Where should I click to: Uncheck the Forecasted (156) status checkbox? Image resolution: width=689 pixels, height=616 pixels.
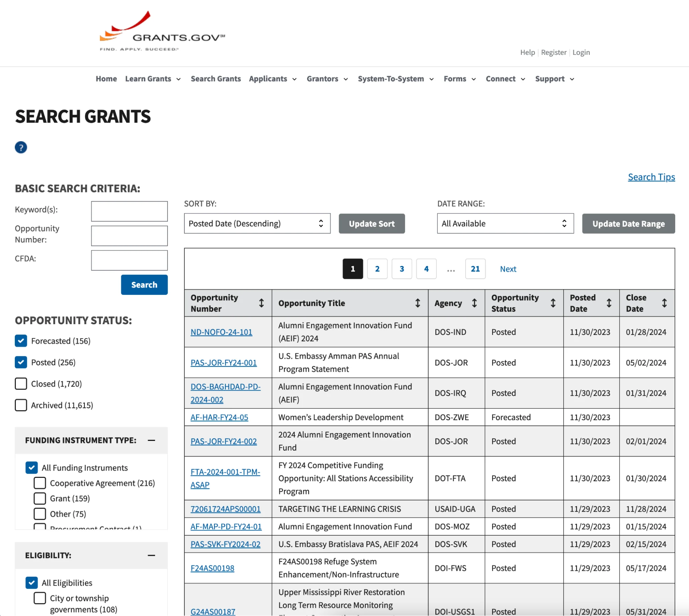coord(21,341)
